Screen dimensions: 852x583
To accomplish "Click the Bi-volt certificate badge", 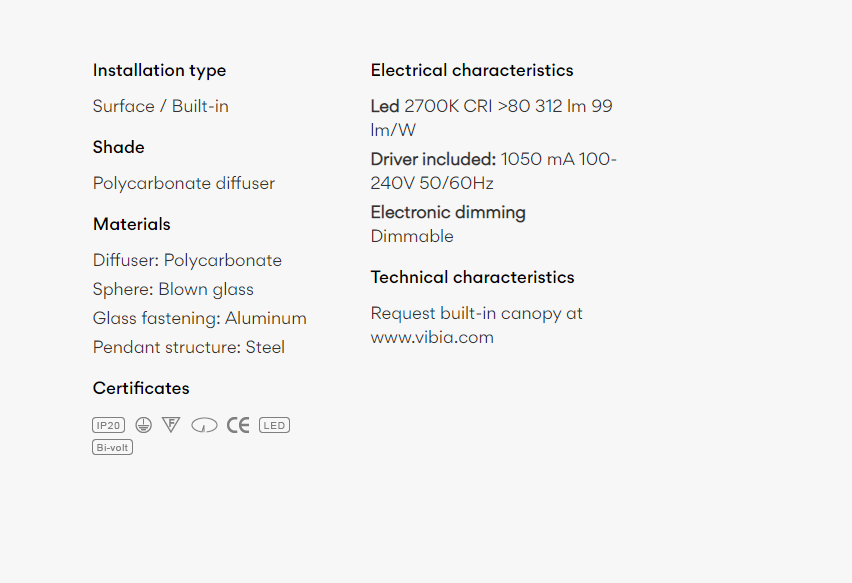I will coord(112,447).
